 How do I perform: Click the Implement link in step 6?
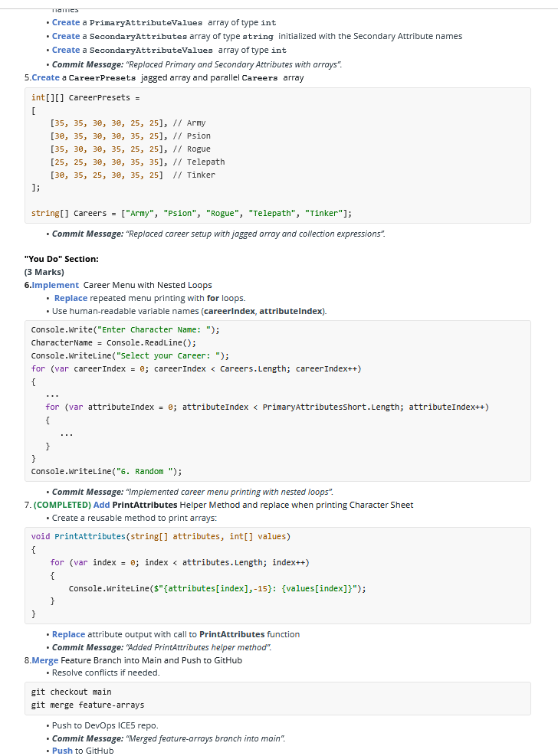54,285
